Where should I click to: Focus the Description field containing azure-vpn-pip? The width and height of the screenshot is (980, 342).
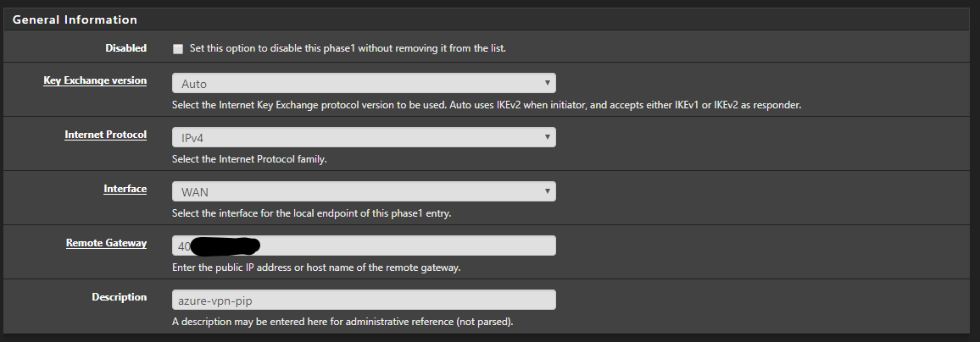point(364,300)
